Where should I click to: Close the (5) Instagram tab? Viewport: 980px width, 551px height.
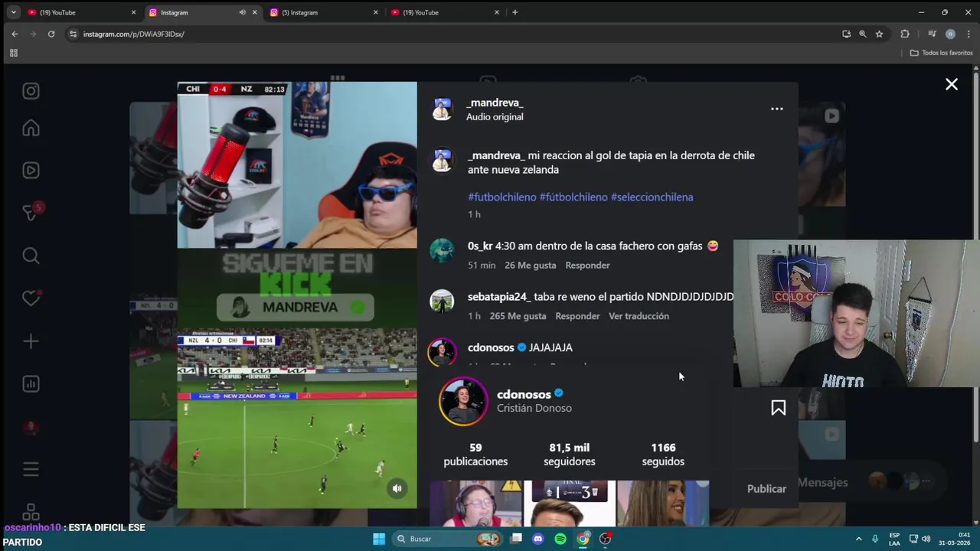coord(375,12)
